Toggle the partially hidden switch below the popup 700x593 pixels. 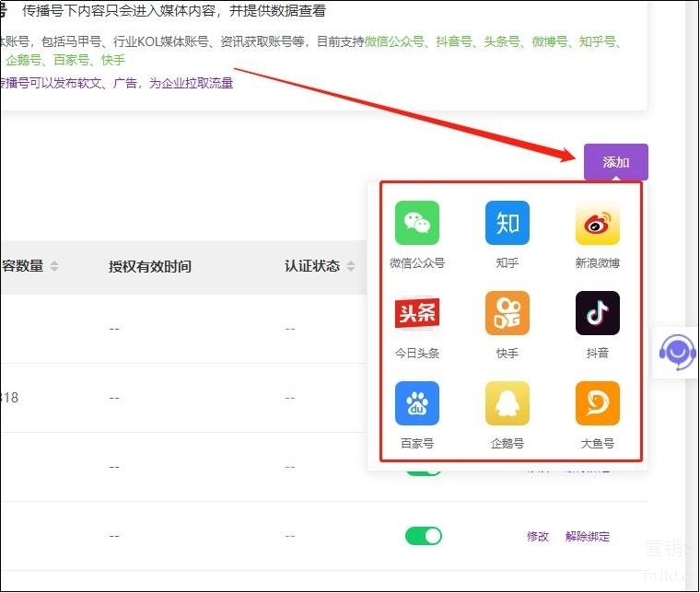coord(423,470)
